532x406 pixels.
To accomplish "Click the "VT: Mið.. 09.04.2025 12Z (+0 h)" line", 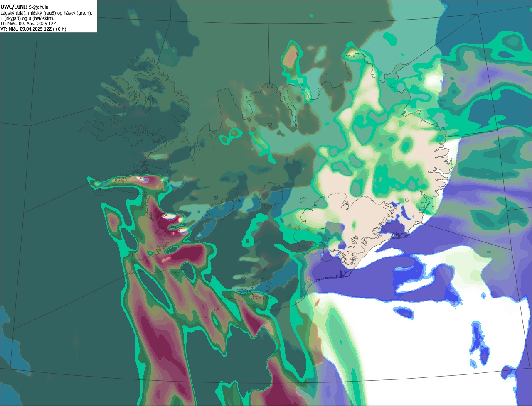I will [x=33, y=29].
